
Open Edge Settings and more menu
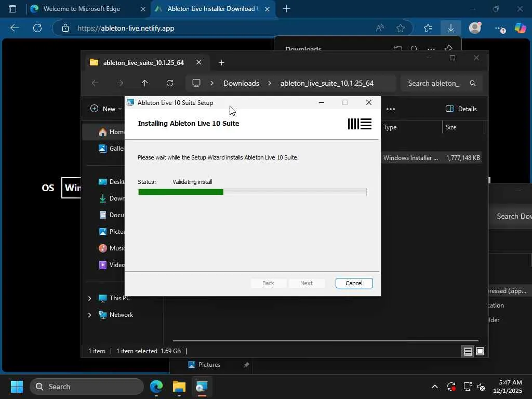pos(499,29)
